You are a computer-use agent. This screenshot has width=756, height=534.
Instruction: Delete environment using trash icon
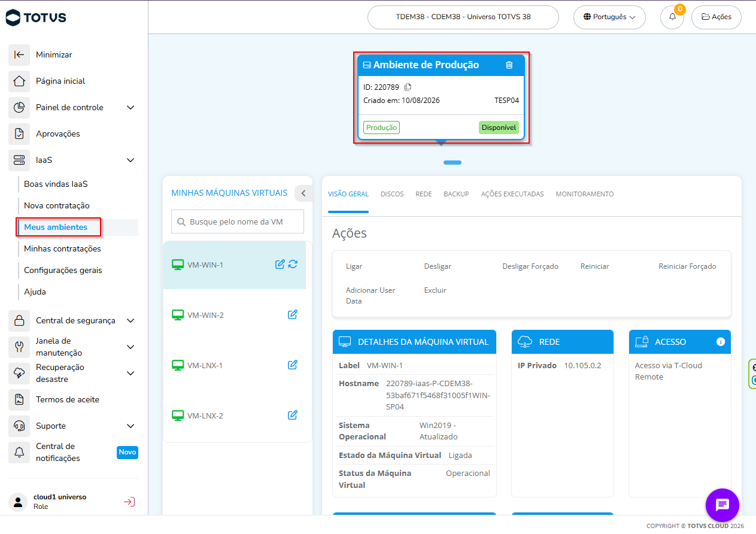[x=509, y=65]
